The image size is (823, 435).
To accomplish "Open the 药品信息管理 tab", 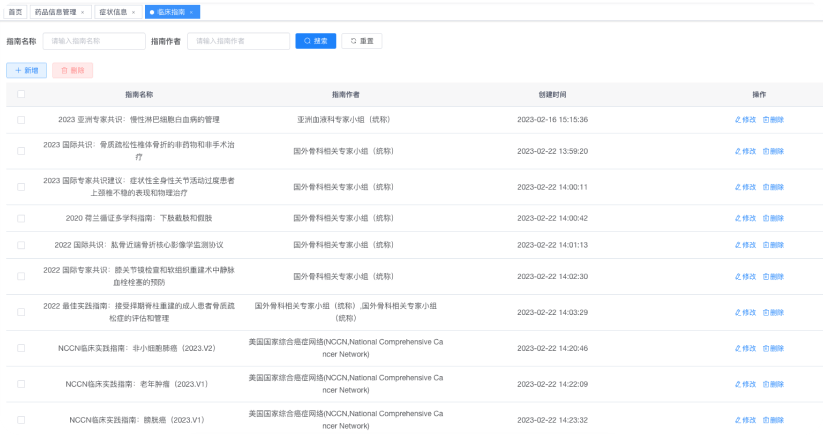I will (x=56, y=12).
